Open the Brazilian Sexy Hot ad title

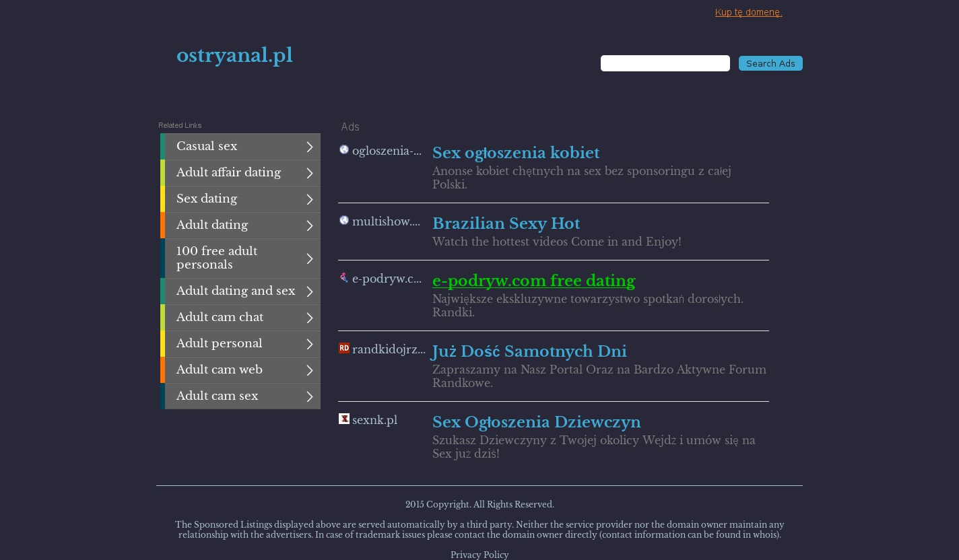coord(506,223)
